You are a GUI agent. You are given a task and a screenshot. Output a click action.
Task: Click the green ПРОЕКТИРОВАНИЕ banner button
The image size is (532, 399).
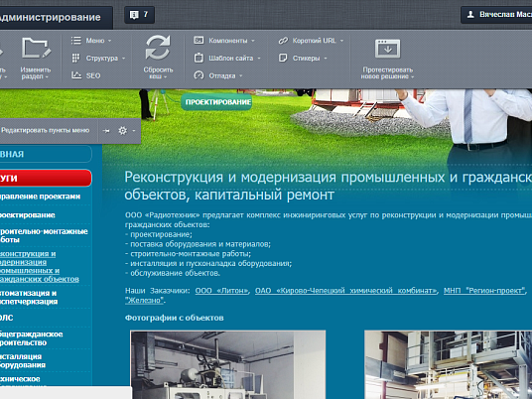[x=216, y=102]
